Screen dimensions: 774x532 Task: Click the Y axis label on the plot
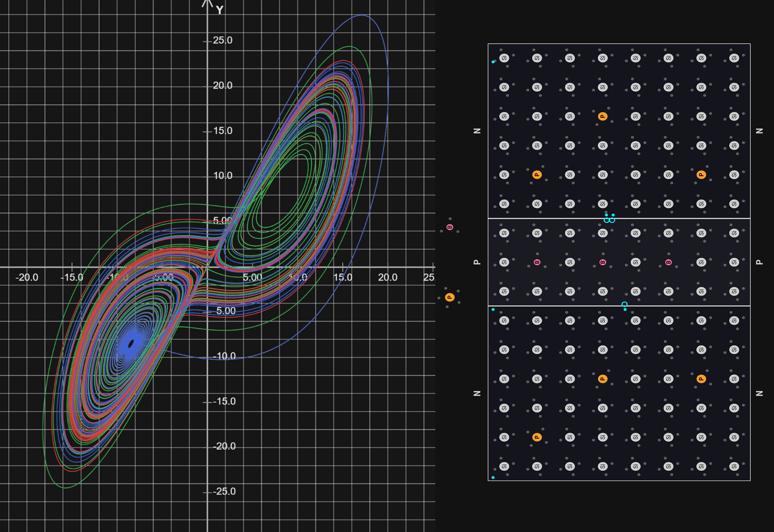tap(220, 10)
